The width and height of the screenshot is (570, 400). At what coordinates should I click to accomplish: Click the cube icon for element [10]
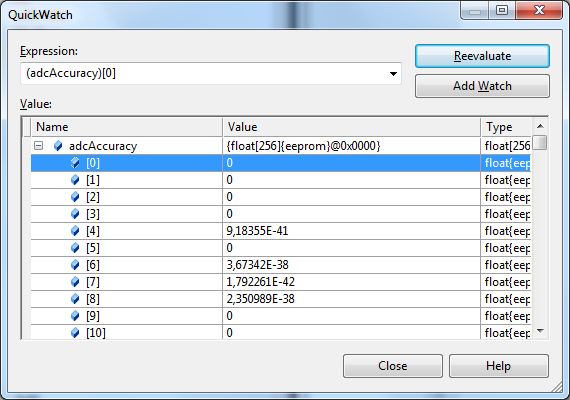click(75, 332)
